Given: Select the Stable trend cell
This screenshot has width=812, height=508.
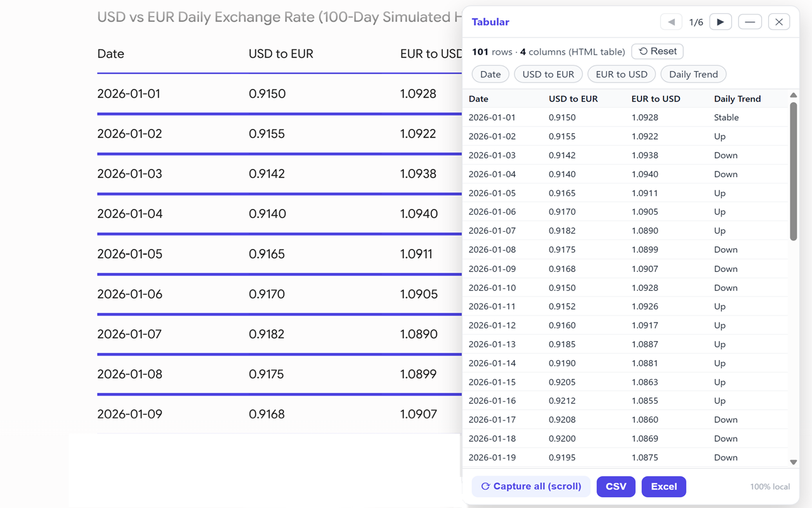Looking at the screenshot, I should pos(726,117).
